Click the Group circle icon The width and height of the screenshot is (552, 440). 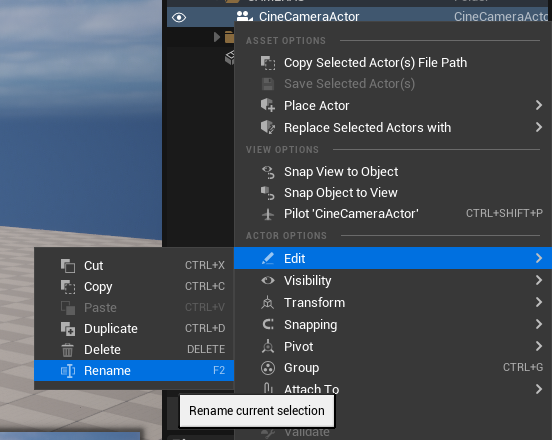[268, 369]
